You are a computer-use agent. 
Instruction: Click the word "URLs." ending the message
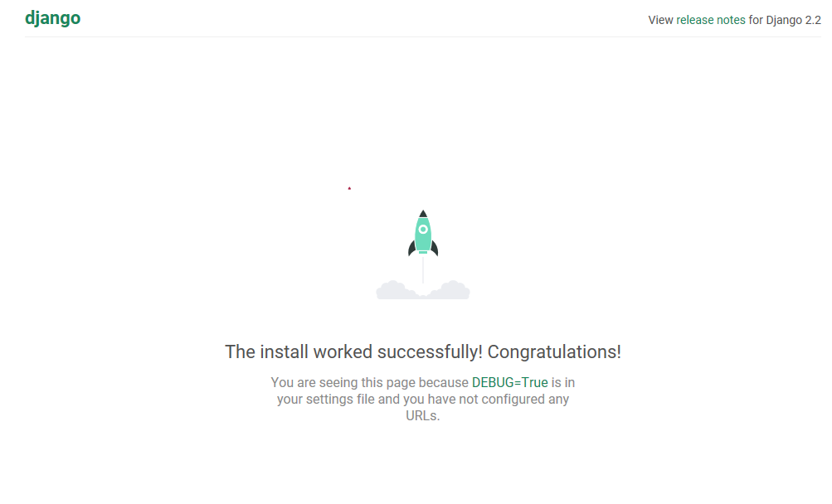(423, 416)
